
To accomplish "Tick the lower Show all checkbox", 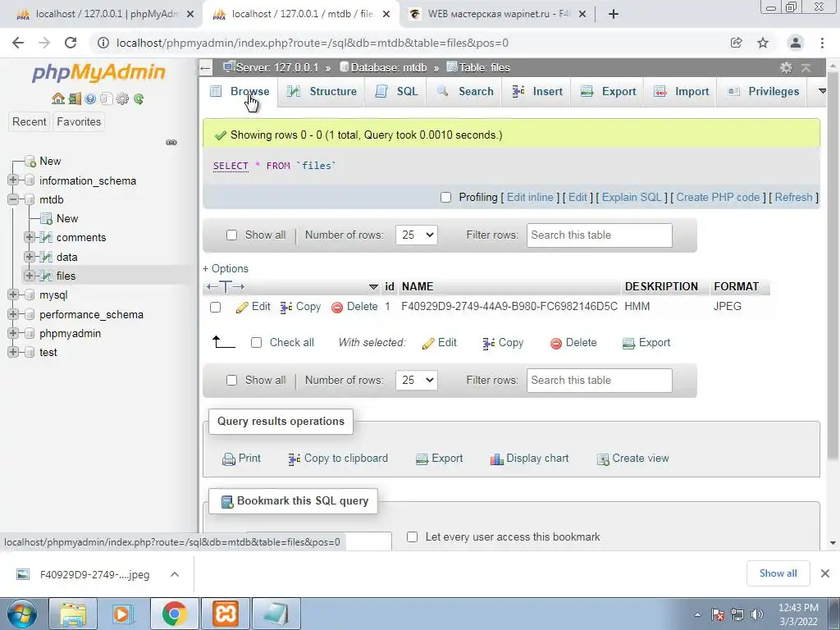I will 231,381.
